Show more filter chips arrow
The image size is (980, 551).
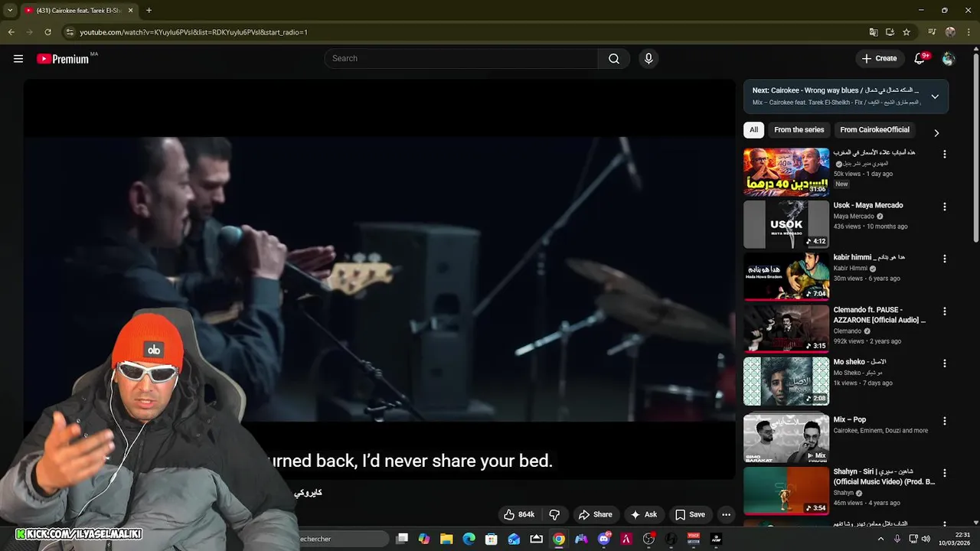pos(936,133)
